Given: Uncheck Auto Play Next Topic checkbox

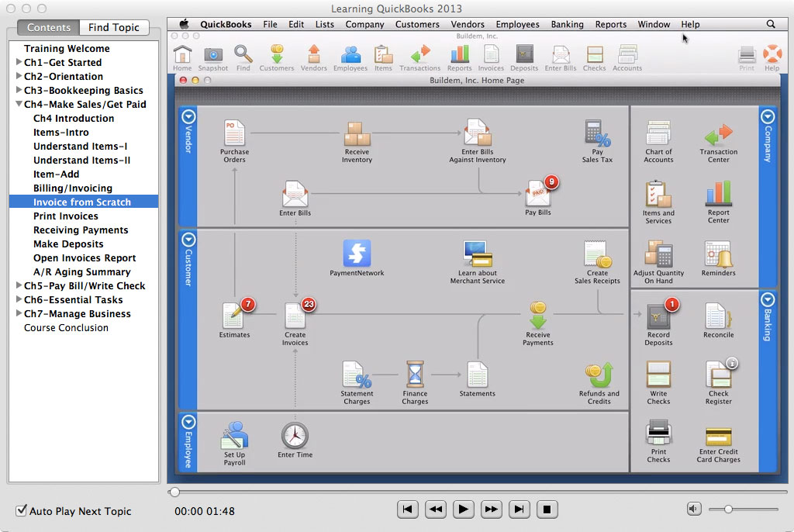Looking at the screenshot, I should [22, 511].
